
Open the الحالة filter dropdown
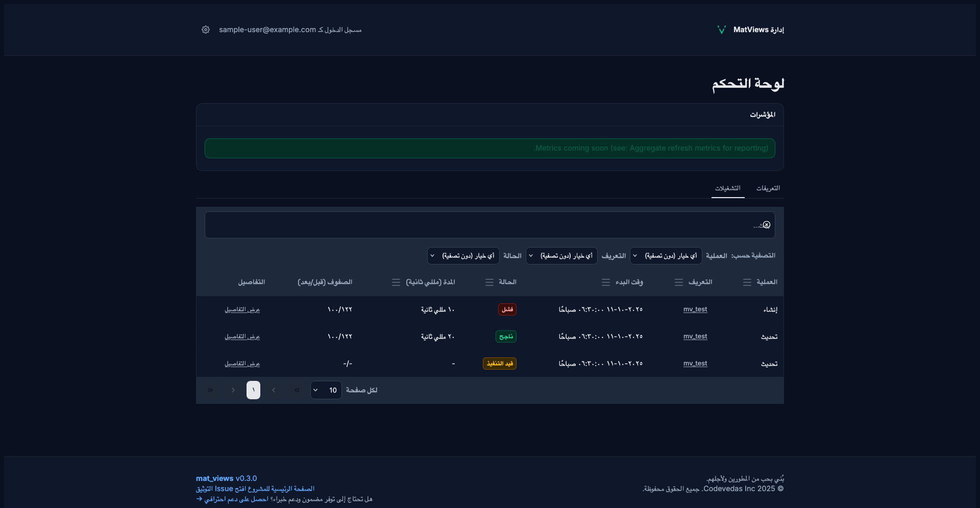point(463,256)
